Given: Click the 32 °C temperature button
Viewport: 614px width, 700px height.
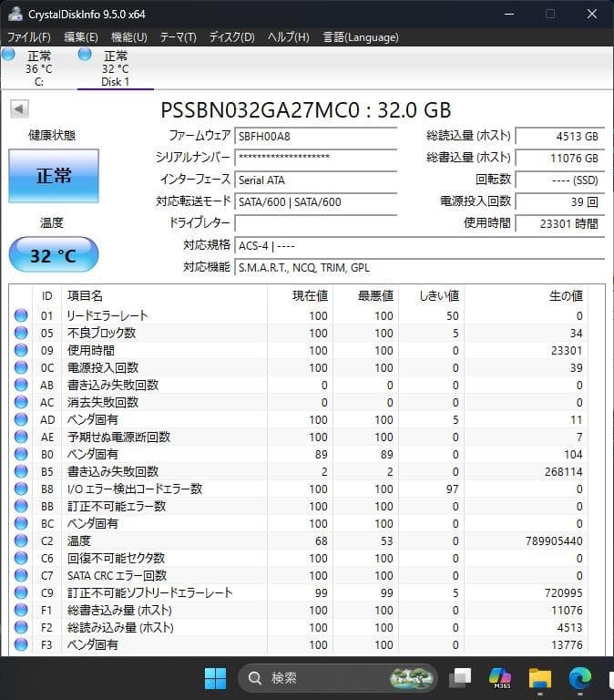Looking at the screenshot, I should 54,255.
